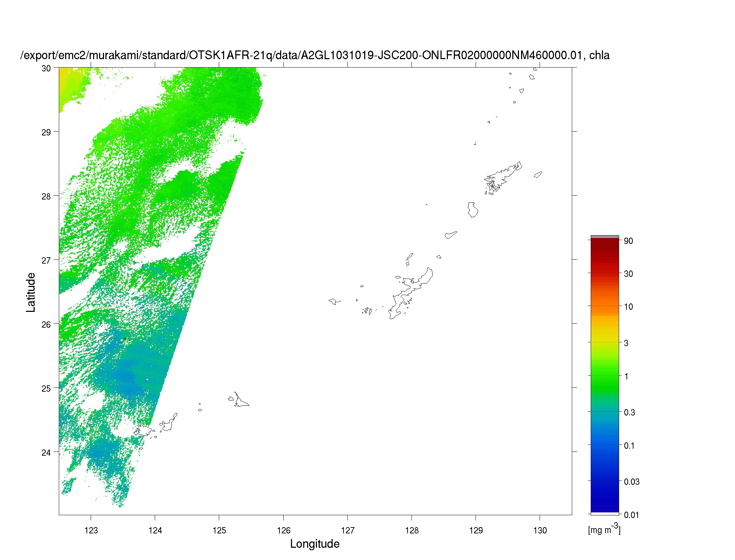Click longitude tick label 123
Viewport: 735px width, 560px height.
pyautogui.click(x=91, y=530)
